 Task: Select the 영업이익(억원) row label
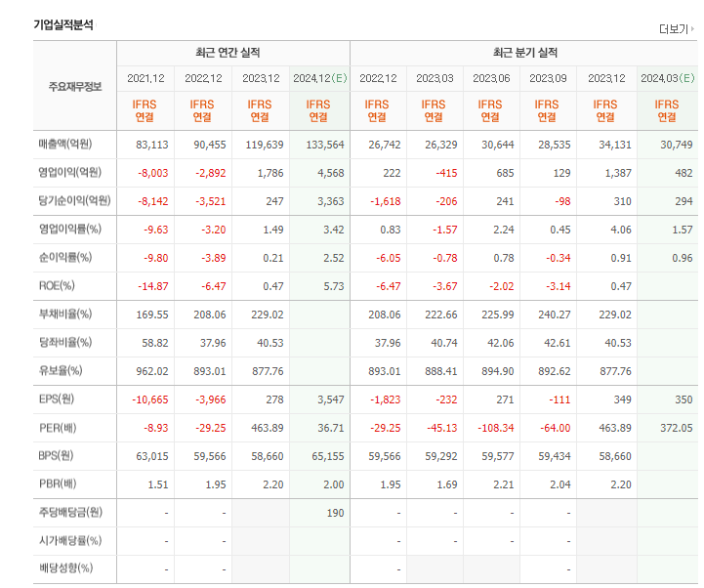(69, 173)
